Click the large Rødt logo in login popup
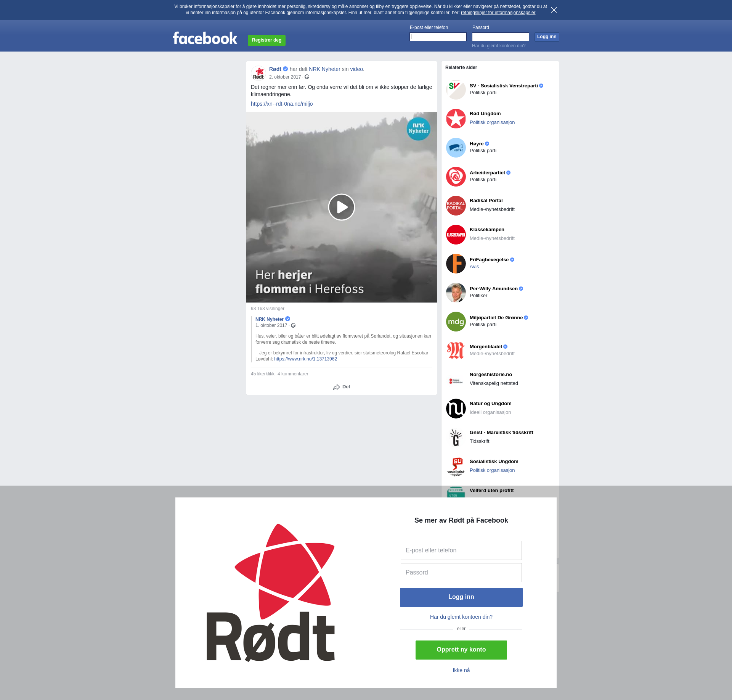Screen dimensions: 732x700 click(x=271, y=592)
